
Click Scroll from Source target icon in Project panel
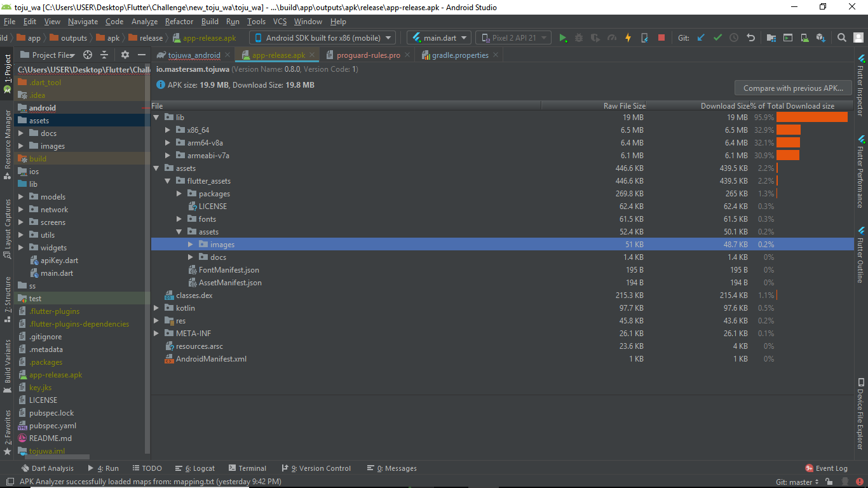(x=88, y=55)
